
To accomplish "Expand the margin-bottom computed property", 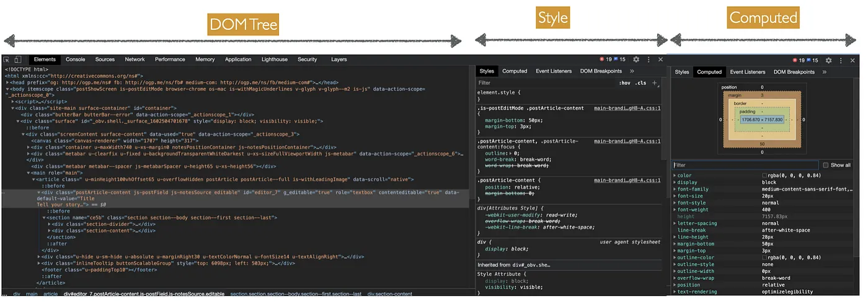I will [675, 244].
